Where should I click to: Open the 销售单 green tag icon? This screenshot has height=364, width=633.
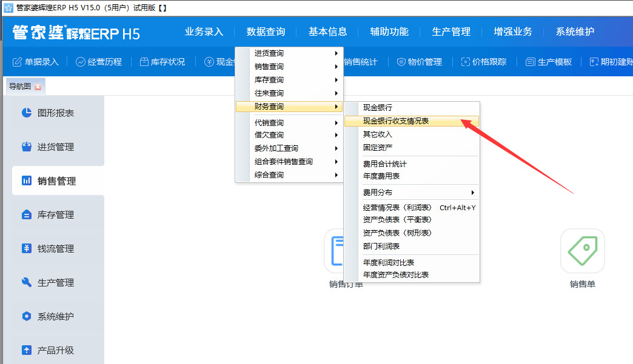[583, 251]
